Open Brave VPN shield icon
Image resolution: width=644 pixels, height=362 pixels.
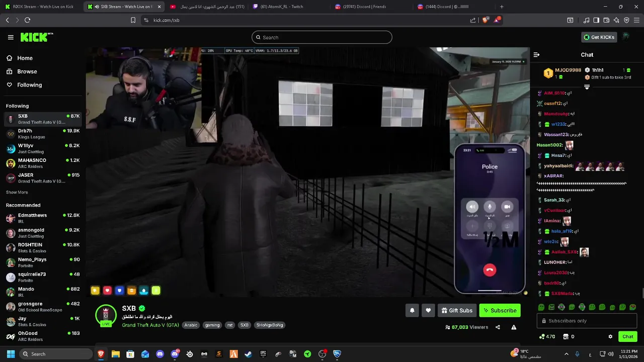(626, 20)
